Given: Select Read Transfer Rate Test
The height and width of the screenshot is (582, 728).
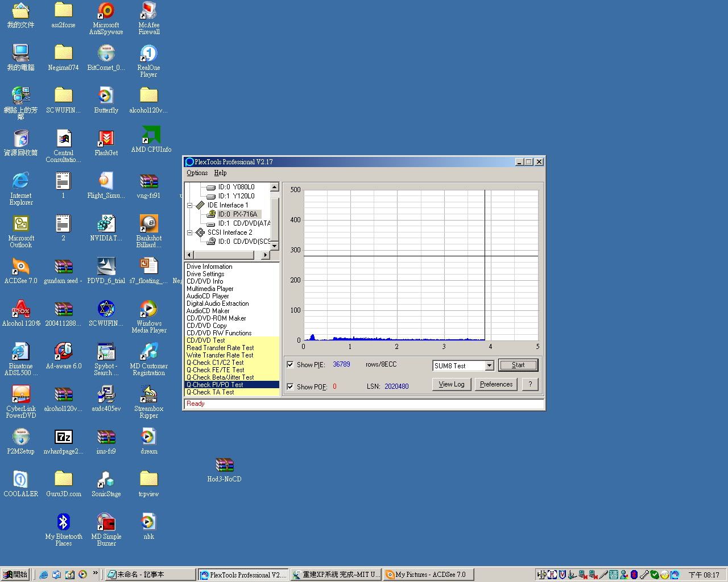Looking at the screenshot, I should coord(220,348).
